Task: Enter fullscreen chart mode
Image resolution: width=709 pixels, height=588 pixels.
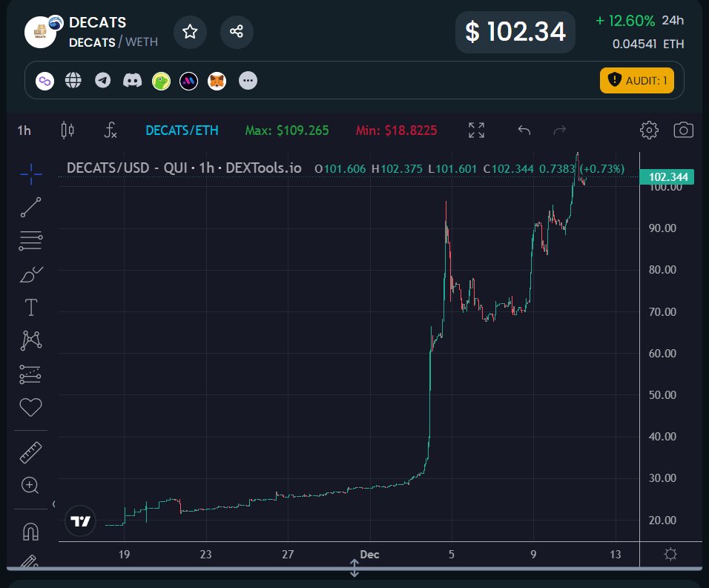Action: pyautogui.click(x=477, y=131)
